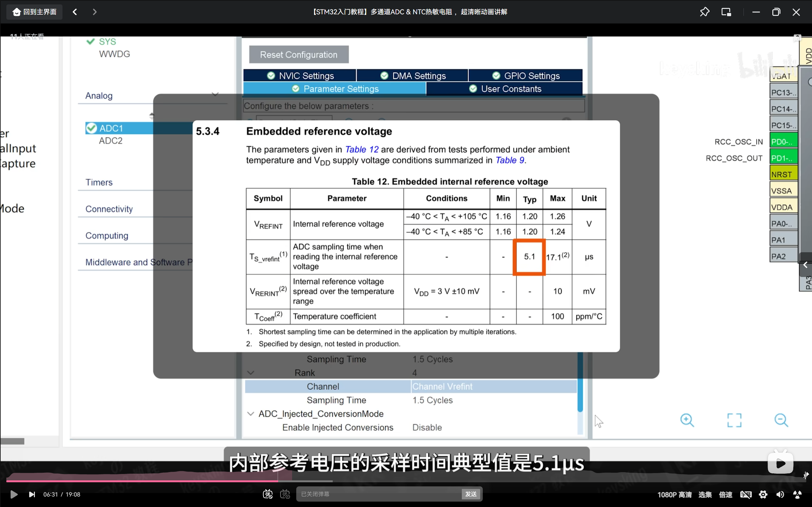The image size is (812, 507).
Task: Open 1080P 高清 quality menu
Action: click(x=674, y=494)
